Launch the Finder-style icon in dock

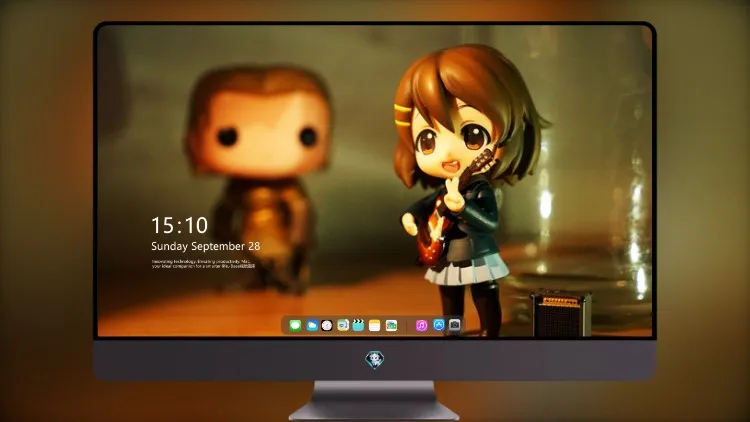point(342,326)
